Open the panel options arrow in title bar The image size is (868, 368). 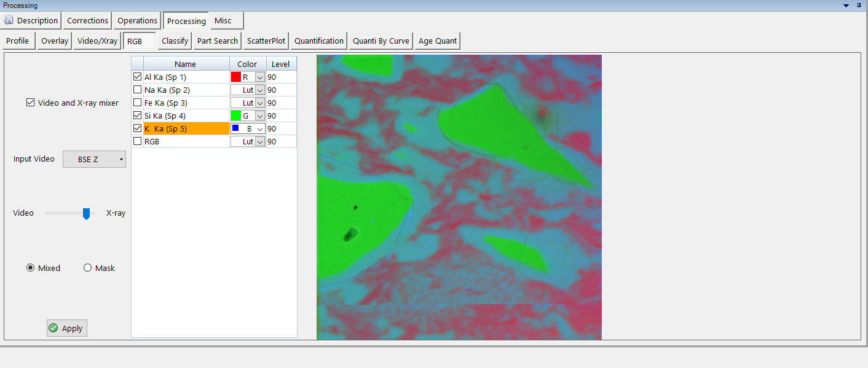pos(846,6)
